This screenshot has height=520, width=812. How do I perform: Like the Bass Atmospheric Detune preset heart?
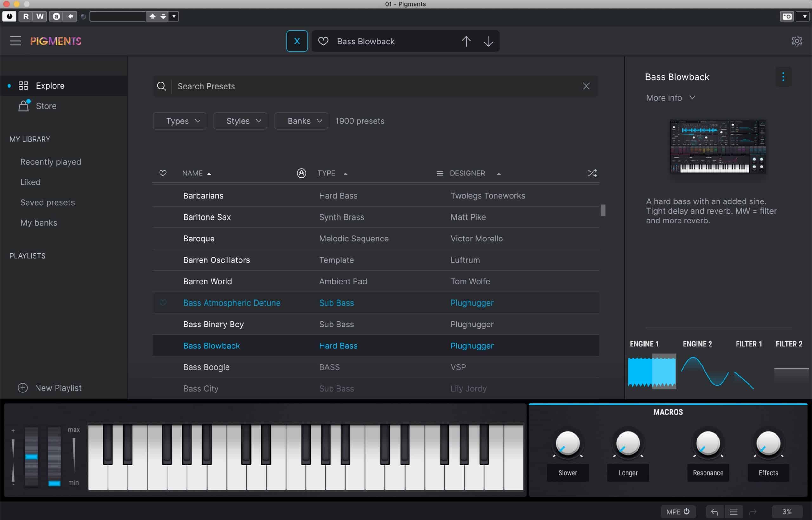(x=163, y=303)
